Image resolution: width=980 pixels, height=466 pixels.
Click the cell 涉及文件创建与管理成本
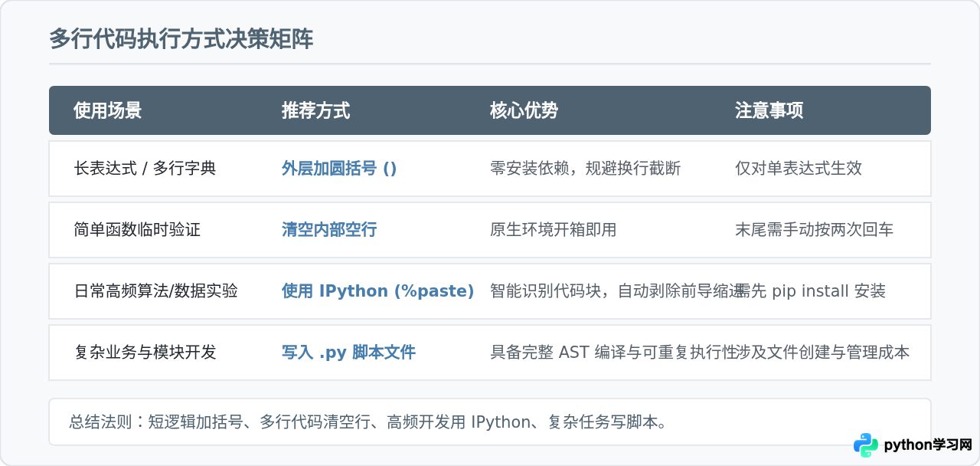822,352
